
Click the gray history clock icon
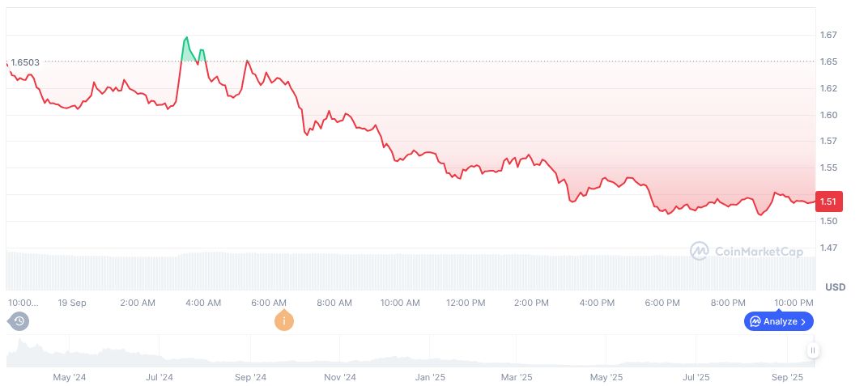[x=19, y=321]
